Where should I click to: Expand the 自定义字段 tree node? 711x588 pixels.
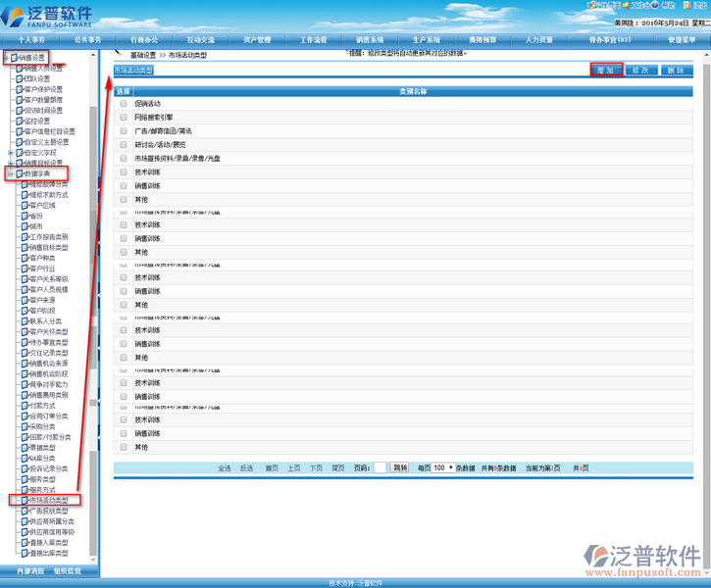click(x=10, y=153)
